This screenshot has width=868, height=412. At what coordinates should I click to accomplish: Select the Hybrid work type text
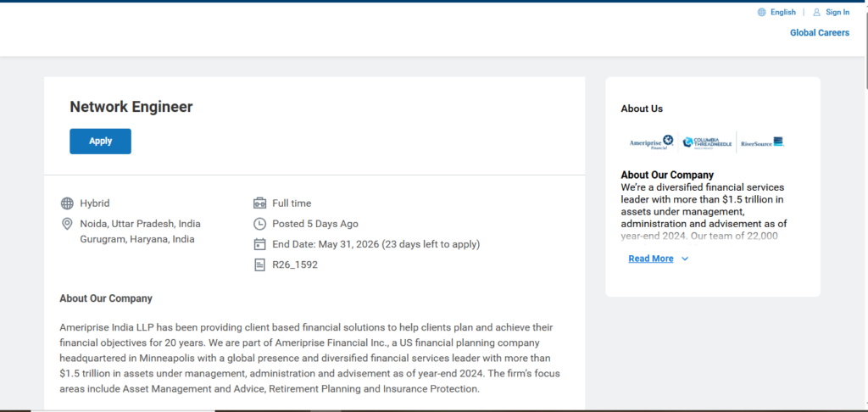tap(95, 203)
